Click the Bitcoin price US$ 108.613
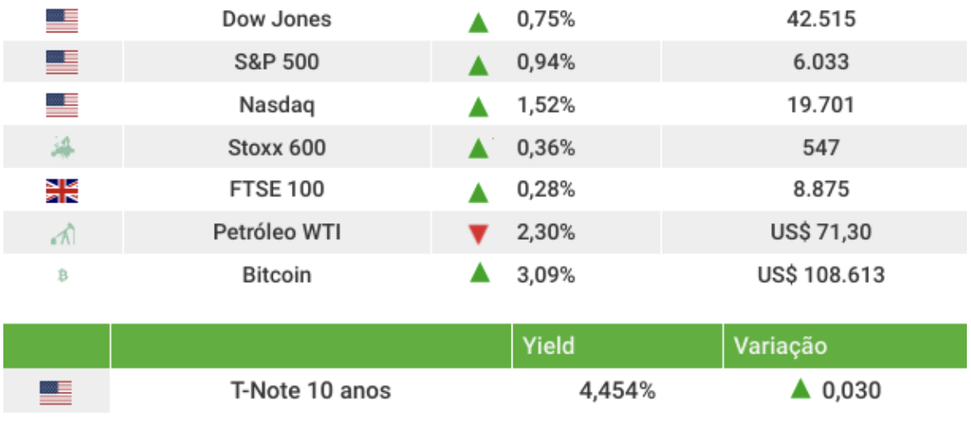The image size is (971, 439). pos(820,274)
